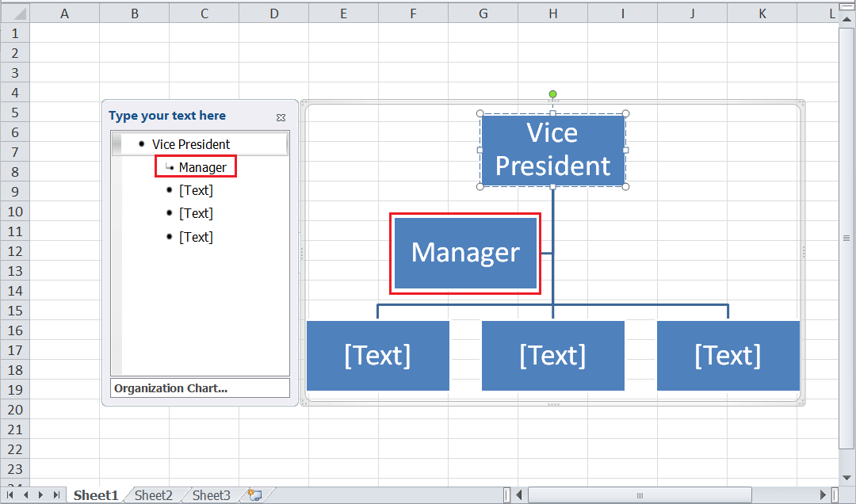
Task: Switch to Sheet1 tab
Action: [x=96, y=495]
